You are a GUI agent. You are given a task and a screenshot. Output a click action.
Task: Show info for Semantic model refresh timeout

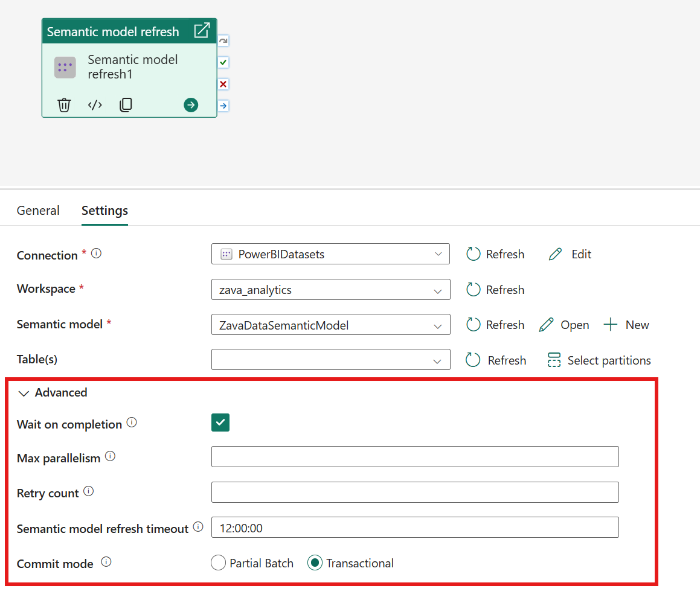coord(198,526)
